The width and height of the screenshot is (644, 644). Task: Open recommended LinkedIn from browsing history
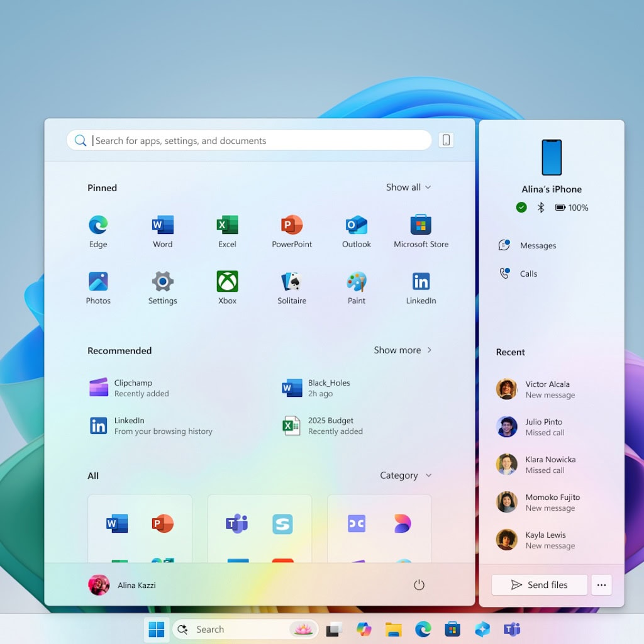coord(151,426)
